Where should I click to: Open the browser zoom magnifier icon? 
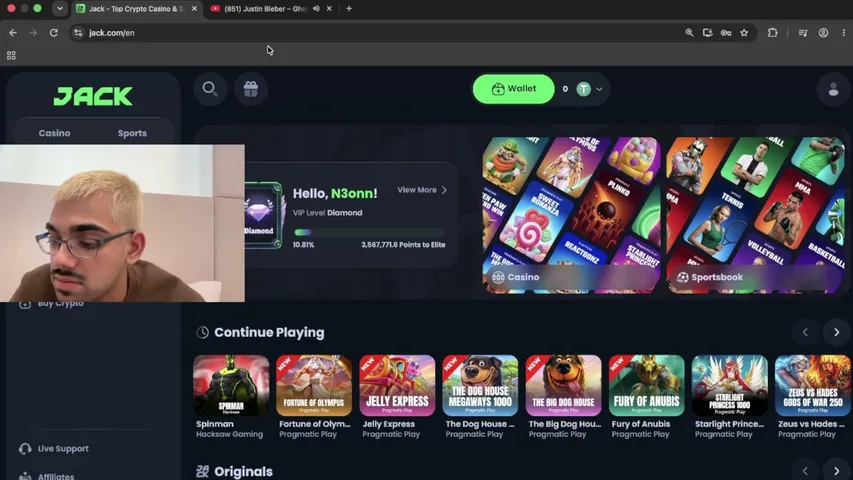tap(689, 33)
